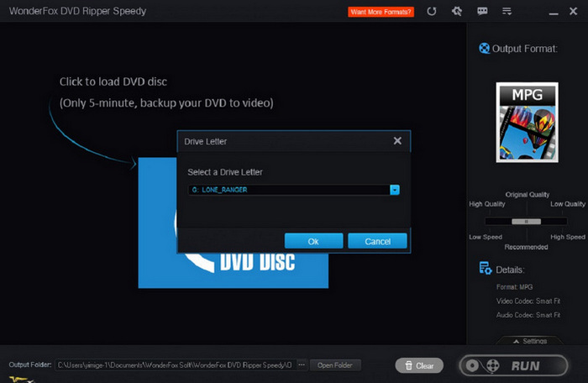Image resolution: width=588 pixels, height=383 pixels.
Task: Click the MPG output format thumbnail
Action: coord(527,123)
